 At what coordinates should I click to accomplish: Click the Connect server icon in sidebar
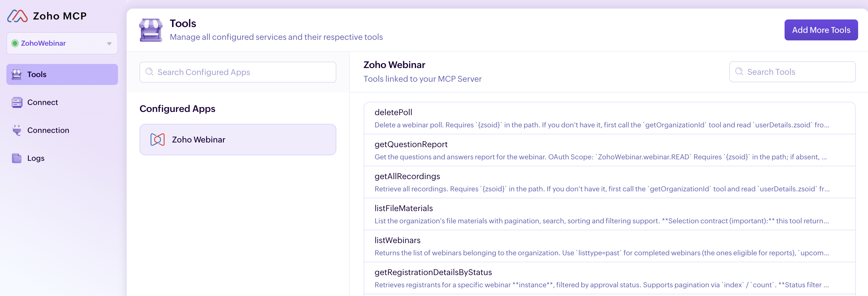click(17, 102)
